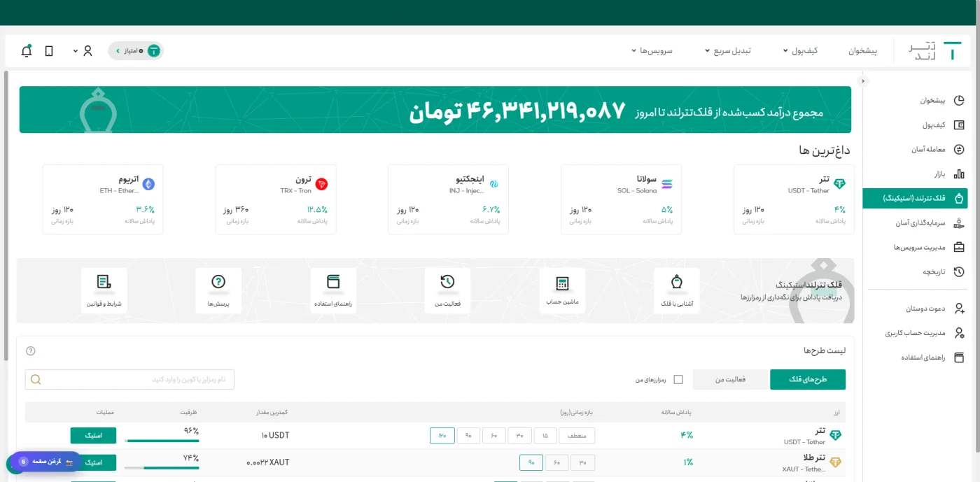
Task: Focus the coin name search field
Action: (129, 379)
